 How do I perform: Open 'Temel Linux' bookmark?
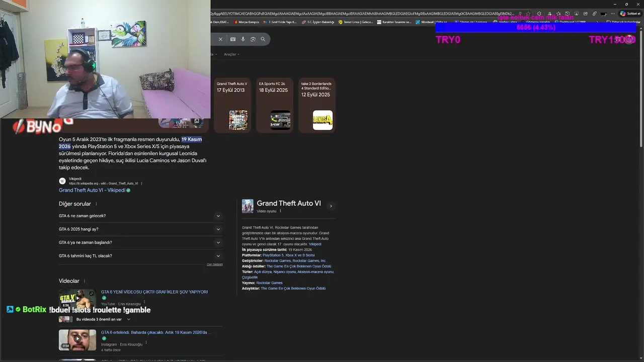[x=356, y=22]
